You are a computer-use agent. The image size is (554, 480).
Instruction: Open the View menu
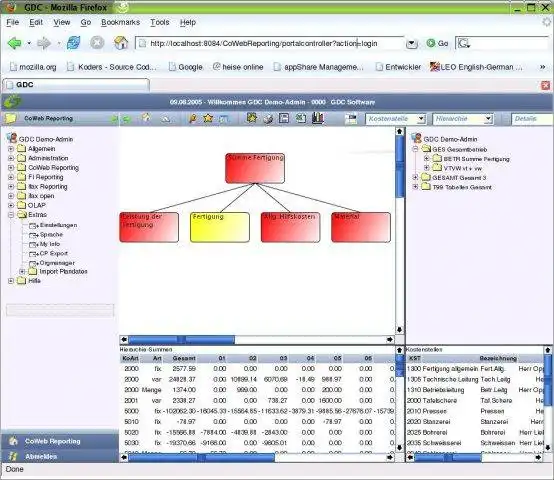[62, 22]
